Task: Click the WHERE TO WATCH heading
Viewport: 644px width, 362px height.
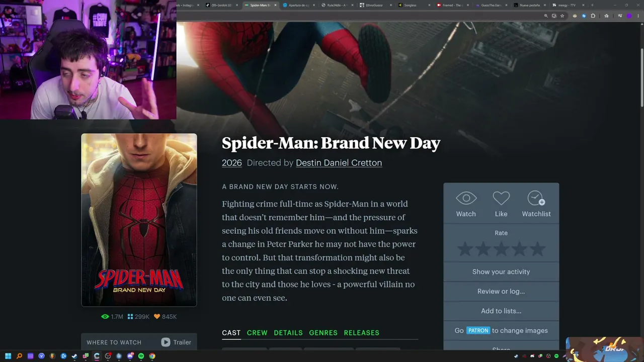Action: [114, 342]
